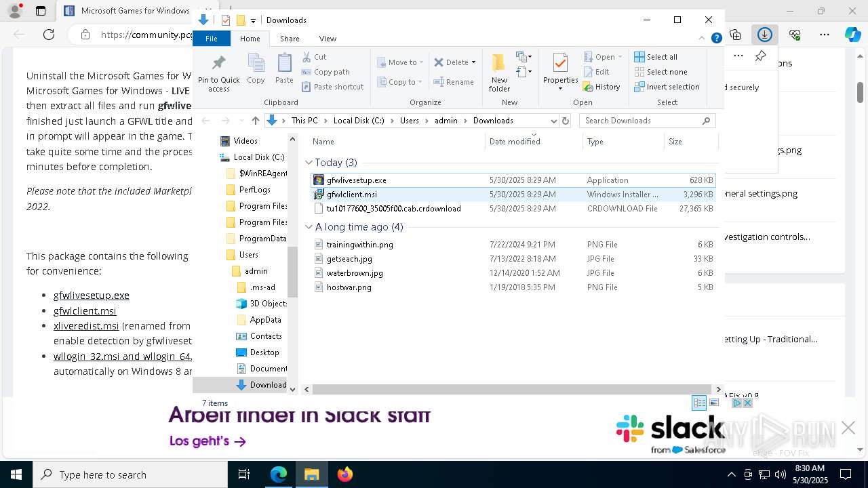Create a New folder
This screenshot has height=488, width=868.
pos(499,73)
